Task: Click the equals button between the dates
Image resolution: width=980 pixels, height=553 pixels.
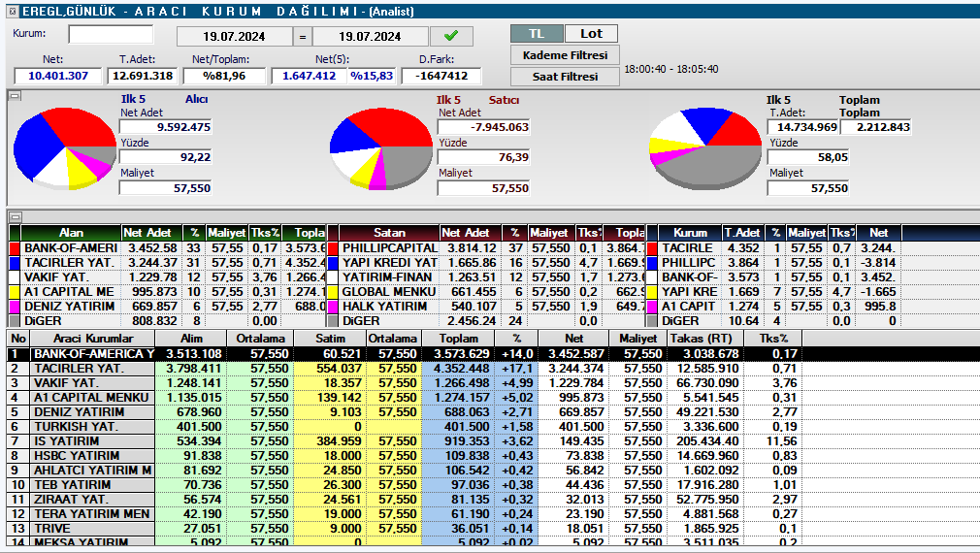Action: [x=303, y=36]
